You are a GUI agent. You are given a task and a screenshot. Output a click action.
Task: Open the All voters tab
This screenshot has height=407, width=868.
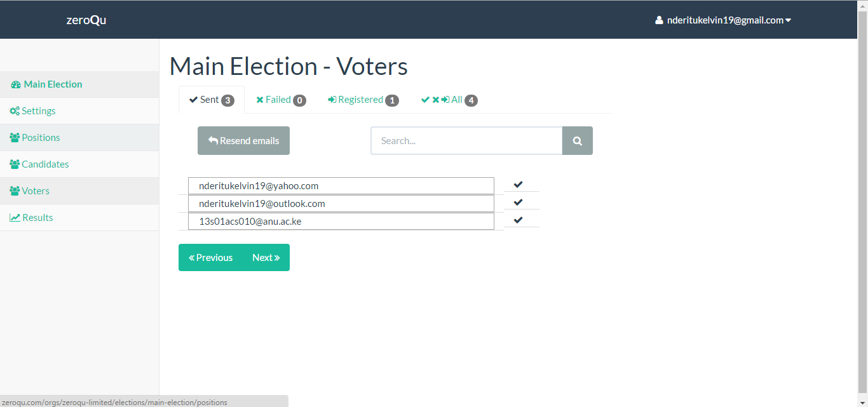click(x=449, y=100)
